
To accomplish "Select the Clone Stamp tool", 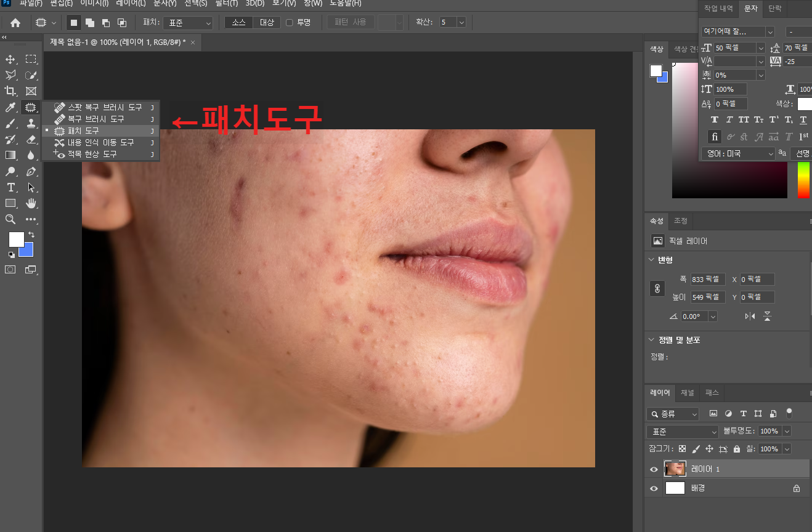I will (31, 123).
